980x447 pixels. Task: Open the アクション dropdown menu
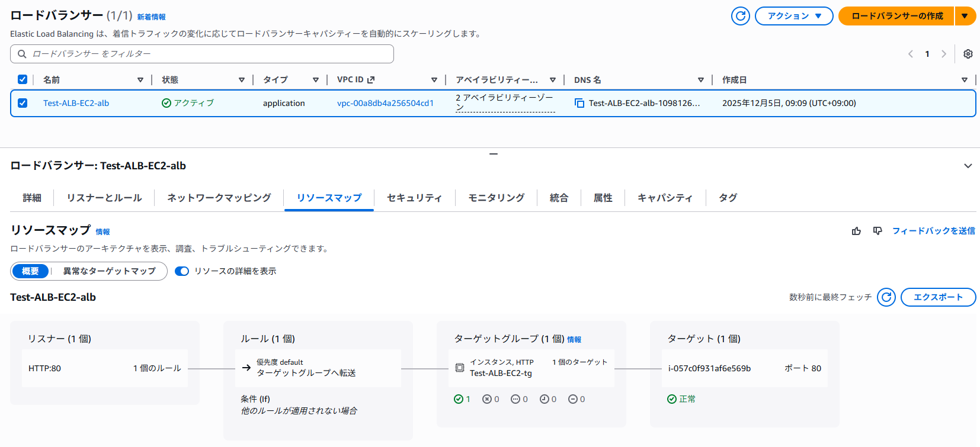793,16
